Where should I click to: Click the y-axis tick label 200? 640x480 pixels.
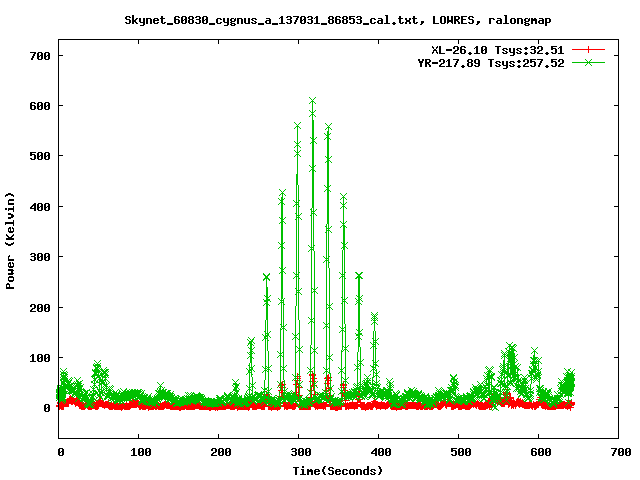(40, 307)
